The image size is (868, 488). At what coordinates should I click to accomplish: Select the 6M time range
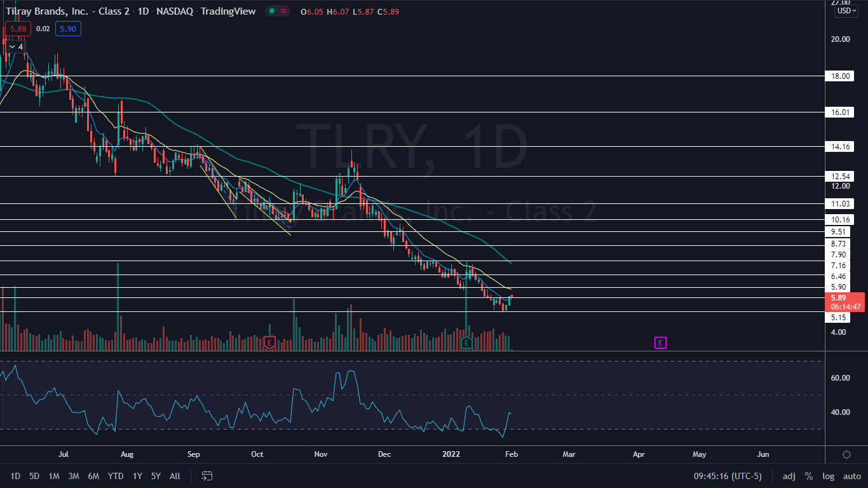click(93, 476)
